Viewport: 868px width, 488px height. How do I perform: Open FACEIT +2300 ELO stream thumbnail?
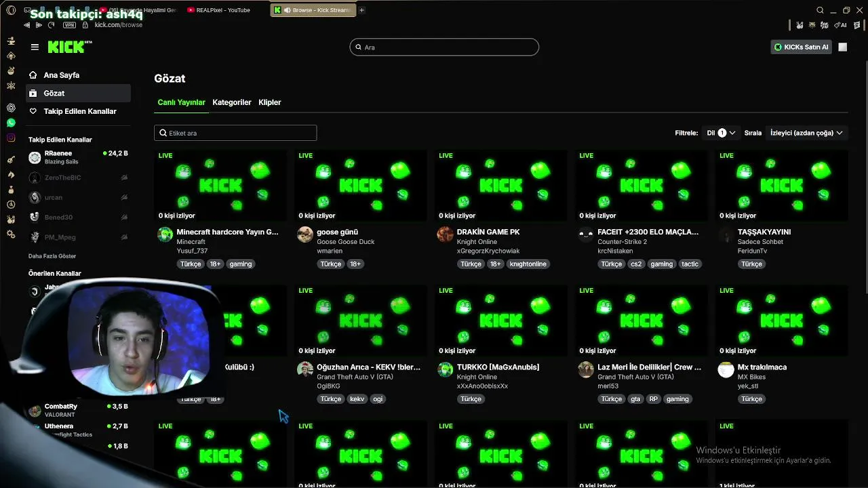click(642, 185)
